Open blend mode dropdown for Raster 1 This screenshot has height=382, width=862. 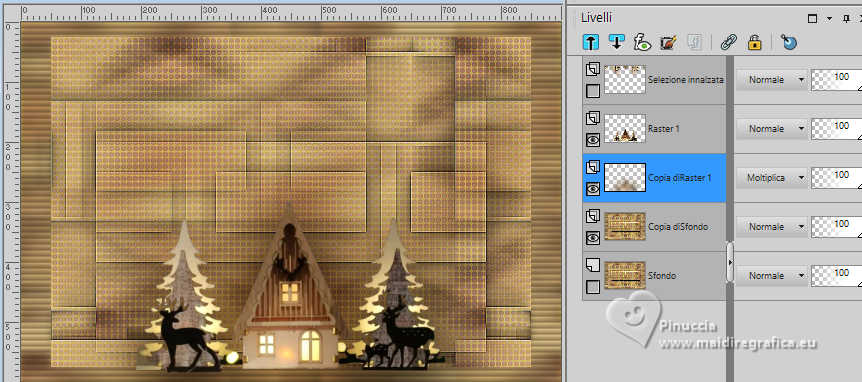coord(771,129)
